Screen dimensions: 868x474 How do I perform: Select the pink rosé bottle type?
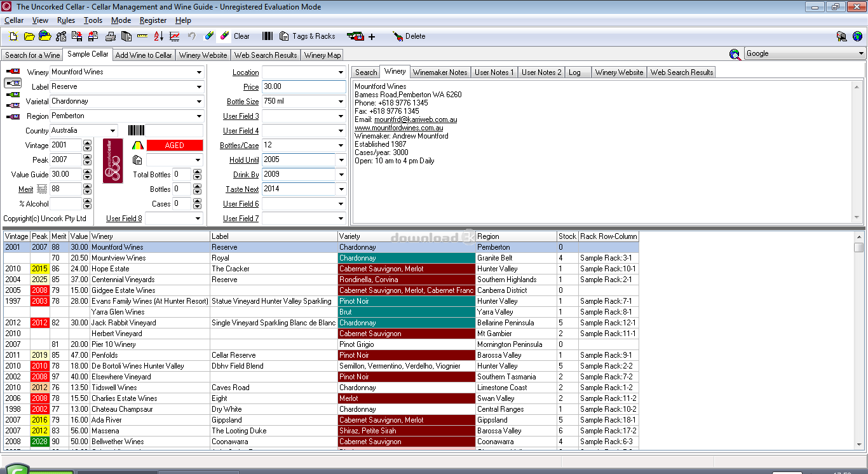13,105
